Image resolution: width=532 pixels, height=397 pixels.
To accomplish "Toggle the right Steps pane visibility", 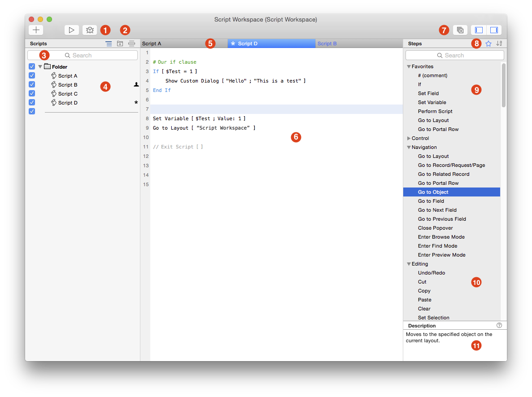I will (494, 30).
